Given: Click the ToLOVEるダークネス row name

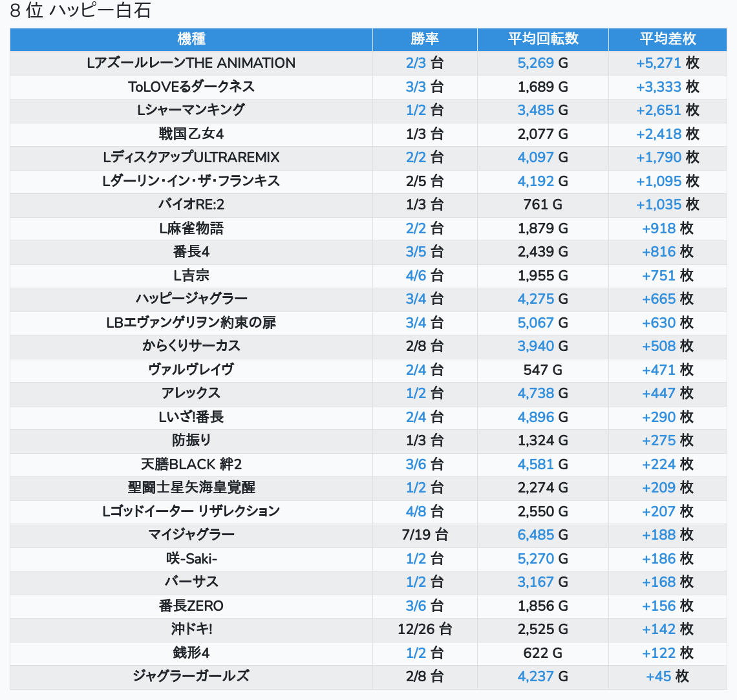Looking at the screenshot, I should click(x=191, y=87).
